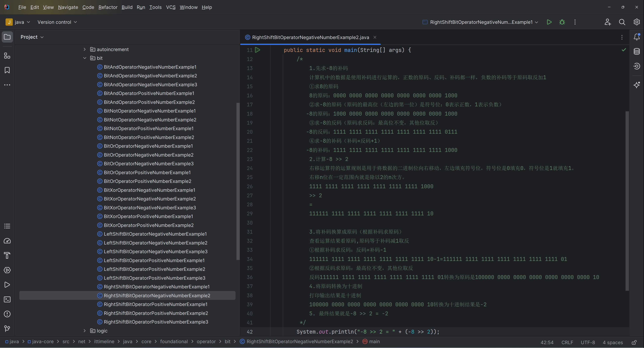The width and height of the screenshot is (644, 348).
Task: Open the UTF-8 encoding selector
Action: tap(588, 342)
